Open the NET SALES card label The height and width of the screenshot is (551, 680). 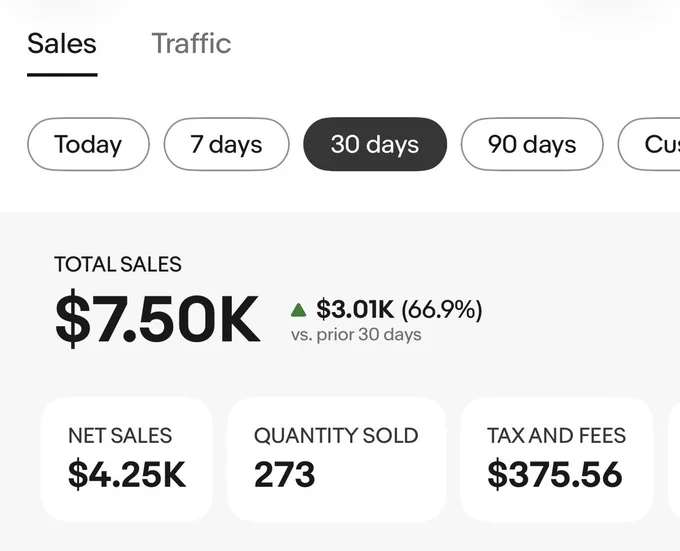coord(120,436)
